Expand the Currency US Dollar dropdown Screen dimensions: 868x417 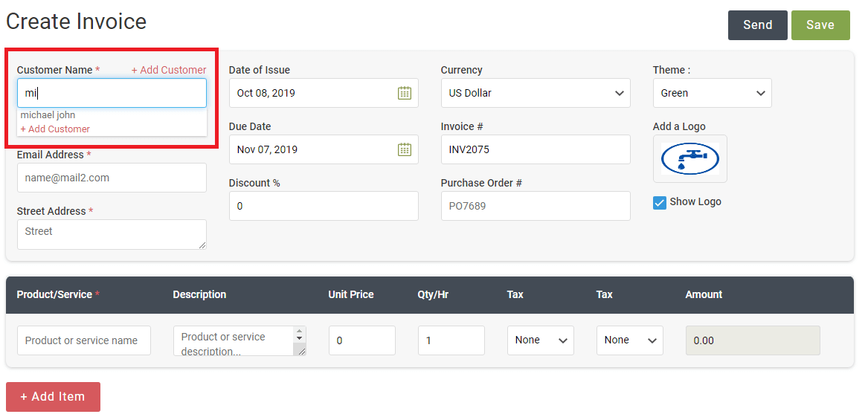(x=536, y=93)
